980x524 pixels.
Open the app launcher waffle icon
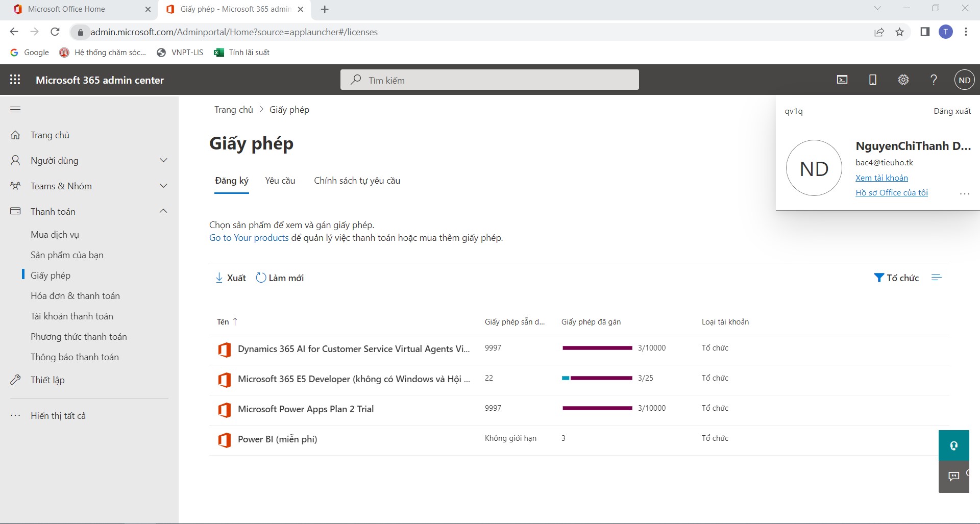coord(15,80)
